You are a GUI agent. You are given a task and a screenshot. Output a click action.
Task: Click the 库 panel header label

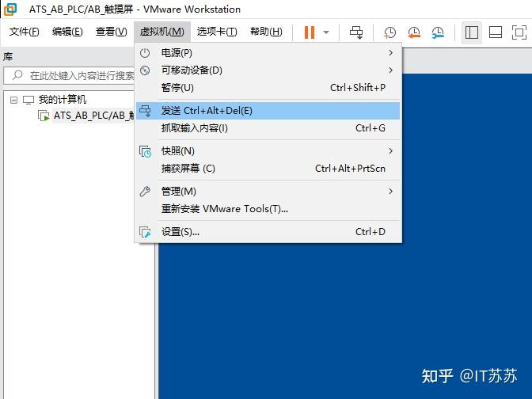point(8,57)
